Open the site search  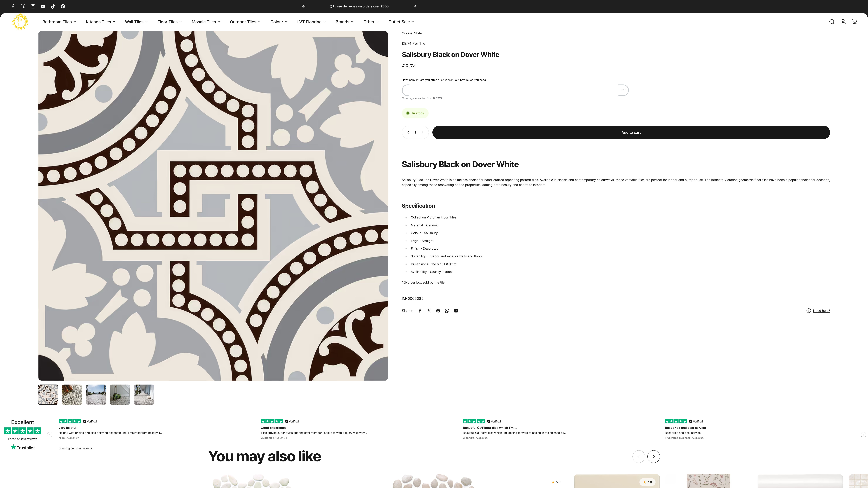point(832,22)
